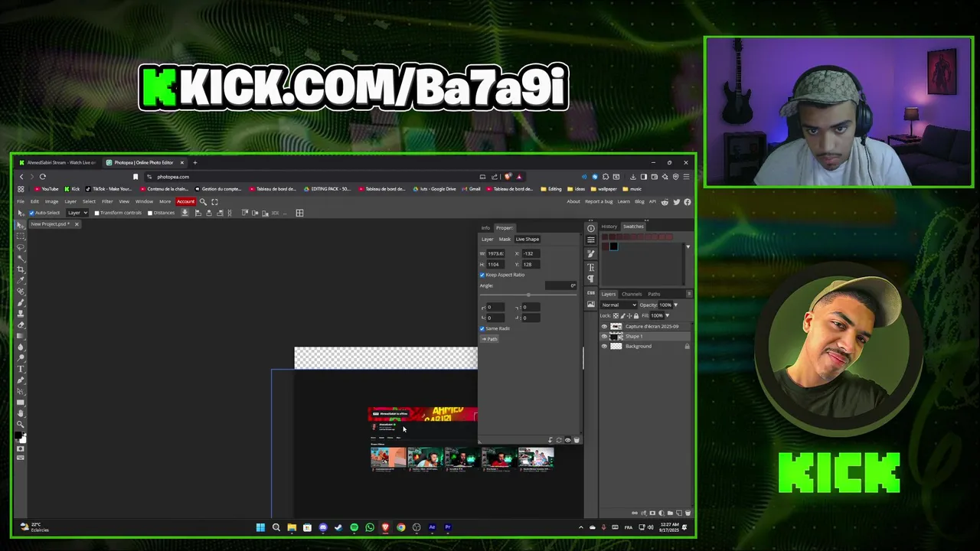
Task: Adjust the Angle slider handle
Action: 528,295
